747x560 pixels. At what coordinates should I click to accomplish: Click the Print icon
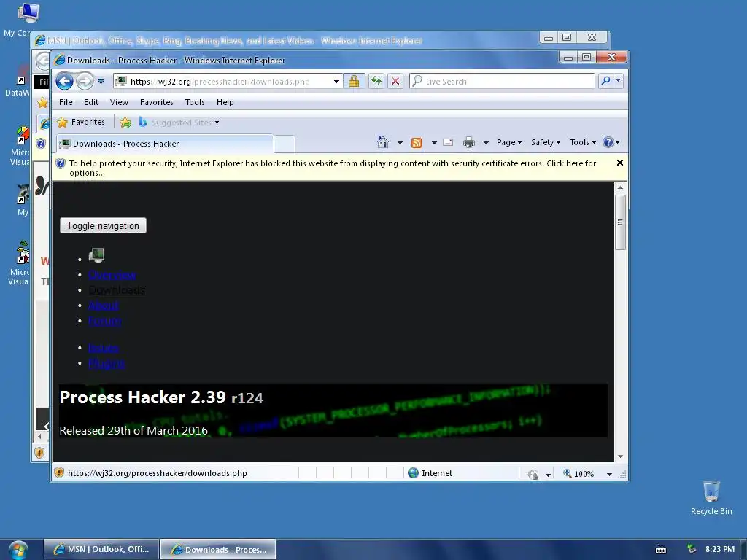click(469, 142)
